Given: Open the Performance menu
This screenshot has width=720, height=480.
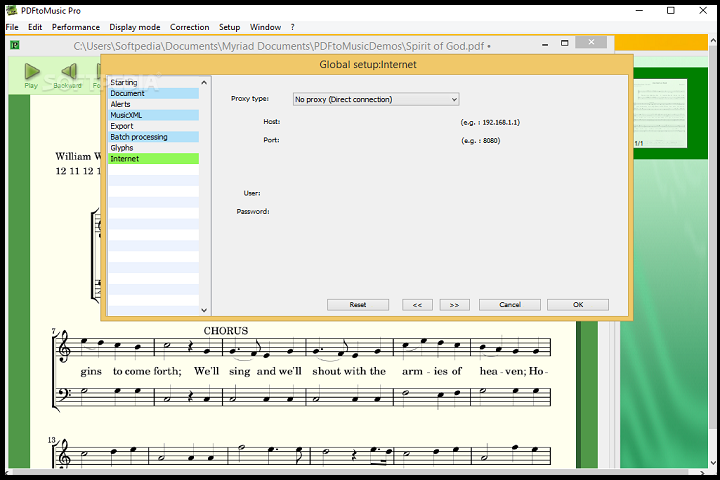Looking at the screenshot, I should pos(76,27).
